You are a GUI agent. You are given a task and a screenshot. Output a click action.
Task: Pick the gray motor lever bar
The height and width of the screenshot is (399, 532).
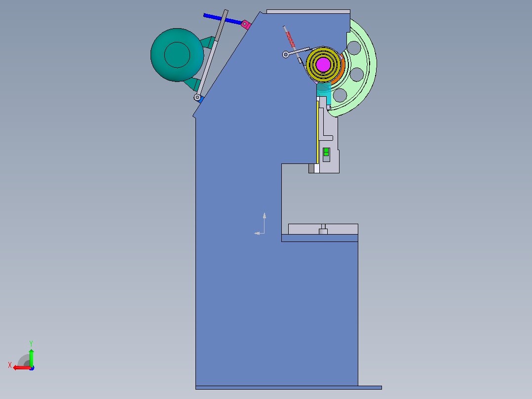click(x=211, y=54)
